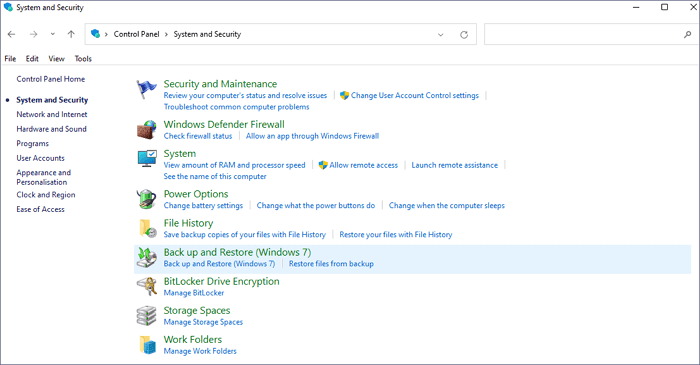Screen dimensions: 700x365
Task: Click View amount of RAM and processor speed
Action: click(x=234, y=165)
